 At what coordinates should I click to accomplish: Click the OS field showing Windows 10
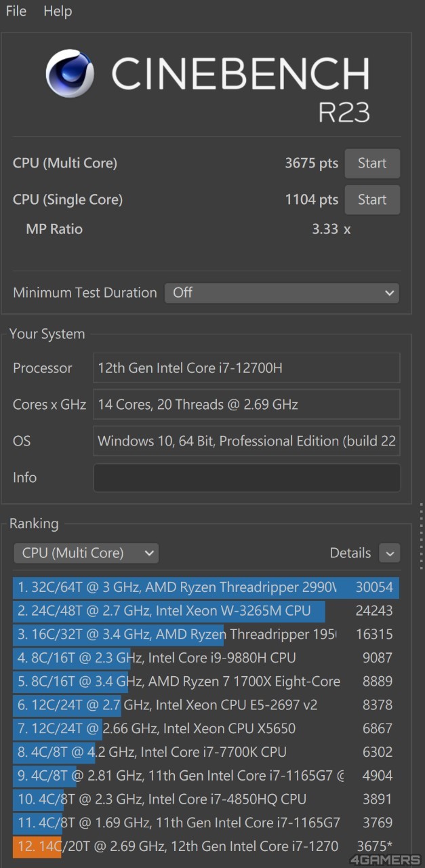click(247, 441)
